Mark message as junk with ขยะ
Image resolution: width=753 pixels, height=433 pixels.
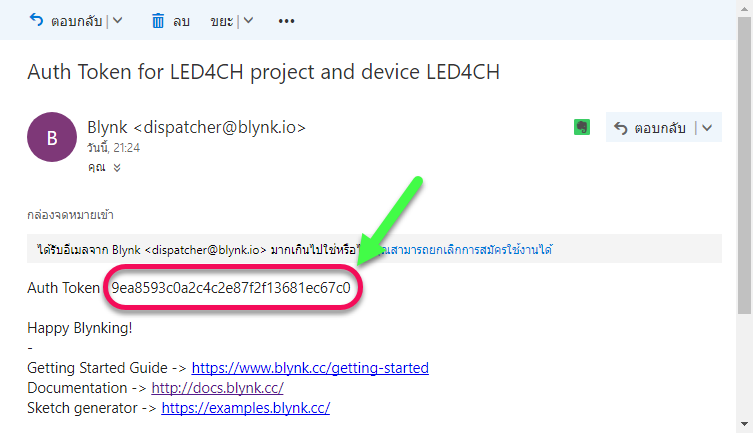[222, 21]
